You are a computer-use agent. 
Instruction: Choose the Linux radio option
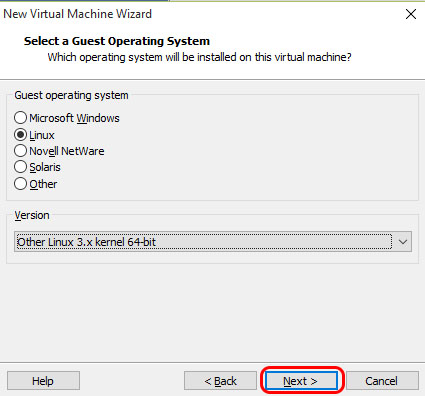20,135
